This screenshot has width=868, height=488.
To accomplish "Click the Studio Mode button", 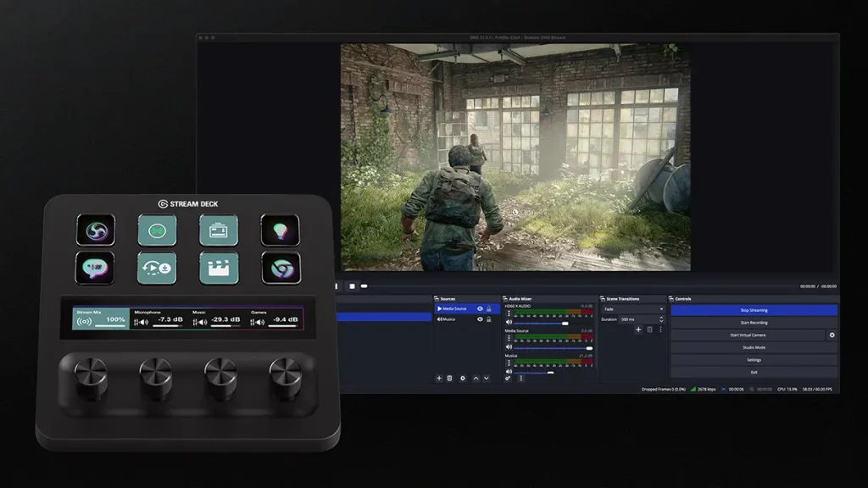I will click(754, 347).
